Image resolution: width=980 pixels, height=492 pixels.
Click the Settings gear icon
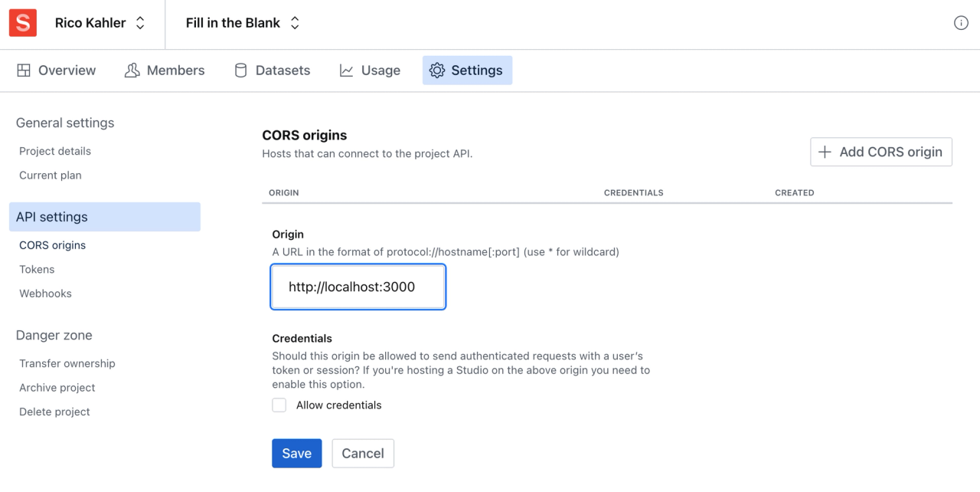tap(437, 70)
